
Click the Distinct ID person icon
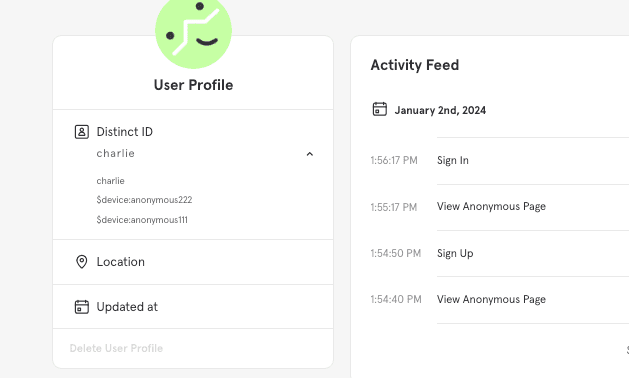pos(82,132)
